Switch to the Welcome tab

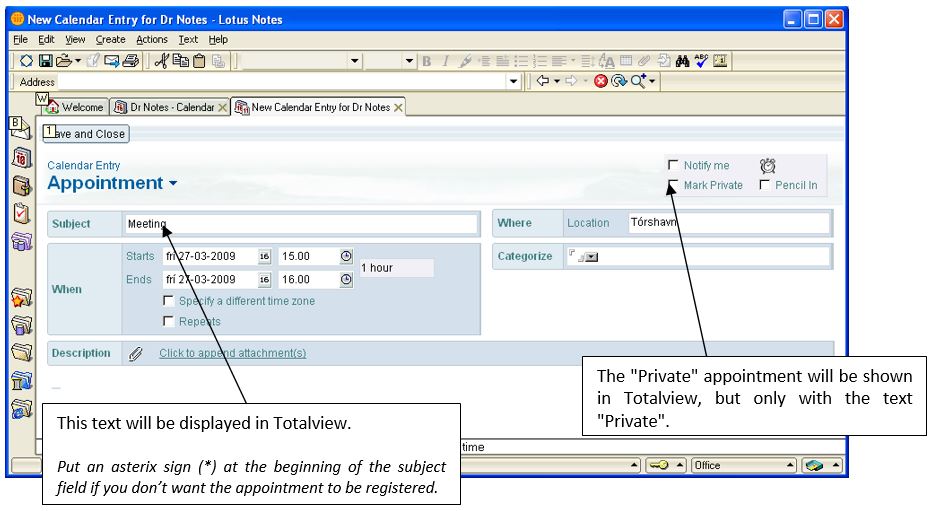[x=75, y=107]
